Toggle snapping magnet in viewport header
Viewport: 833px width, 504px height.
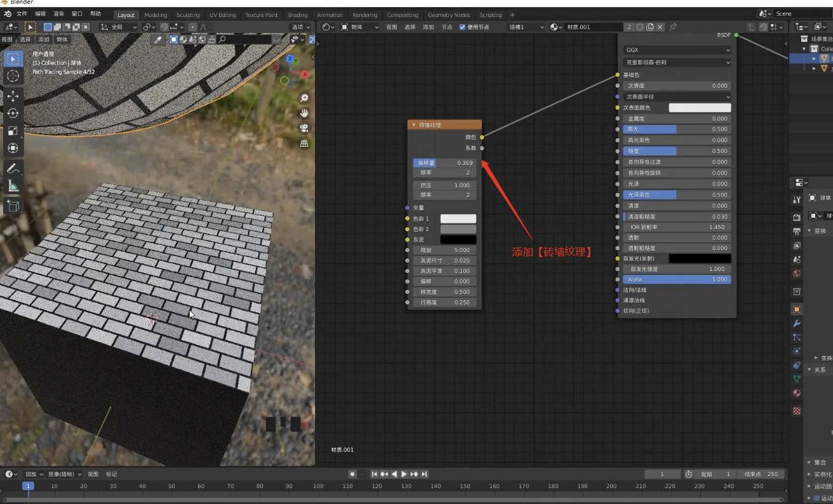click(x=164, y=27)
